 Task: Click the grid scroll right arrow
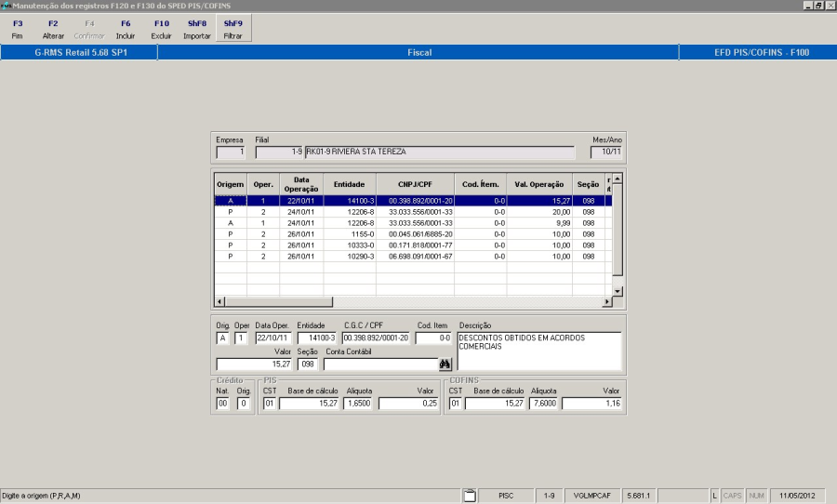[606, 301]
